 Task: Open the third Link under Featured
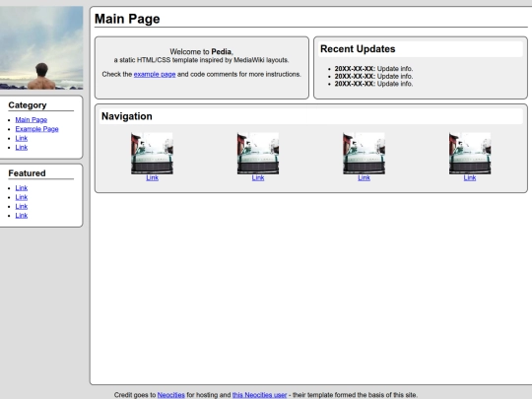pos(22,206)
